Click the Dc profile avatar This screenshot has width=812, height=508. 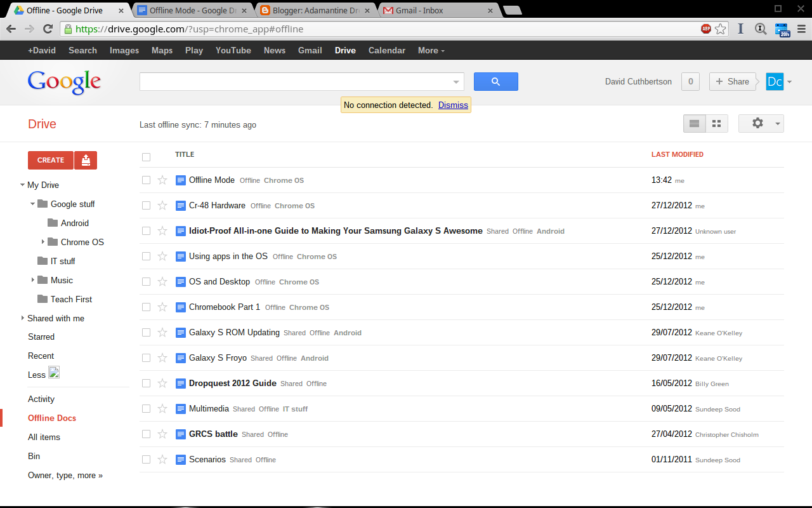775,81
